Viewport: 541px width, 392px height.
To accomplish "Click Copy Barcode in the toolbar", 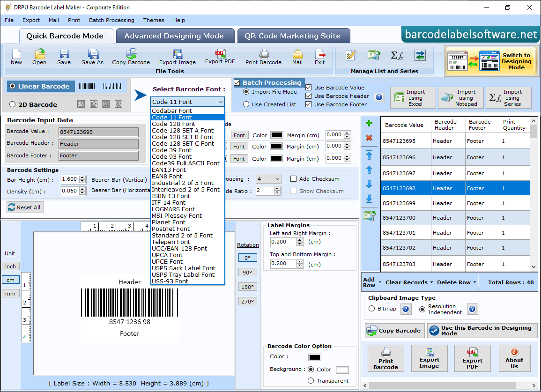I will coord(131,57).
